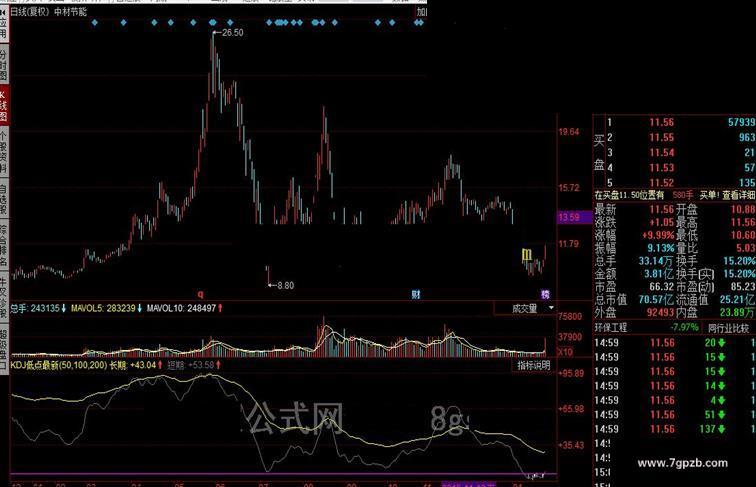Click the green arrow on tick volume 137

pos(721,429)
